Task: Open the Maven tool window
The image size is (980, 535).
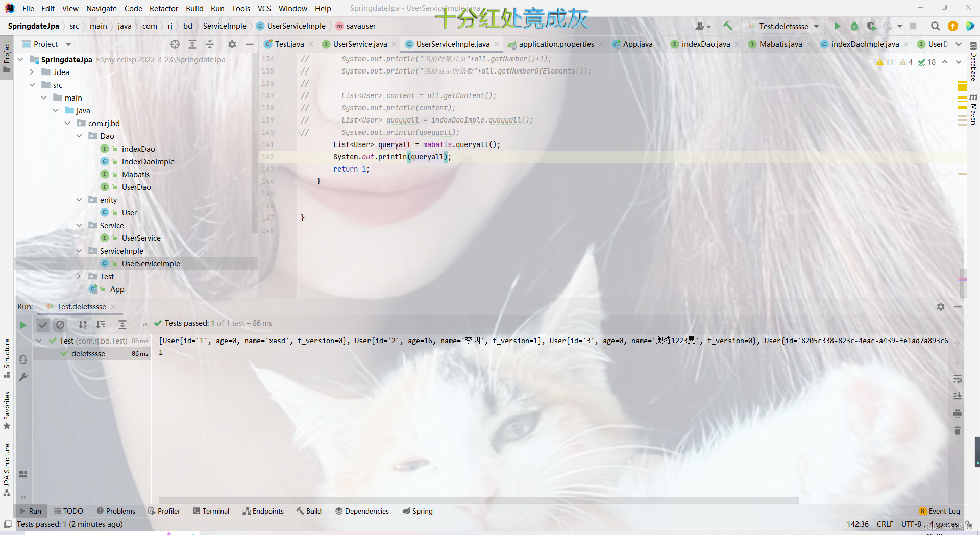Action: tap(973, 109)
